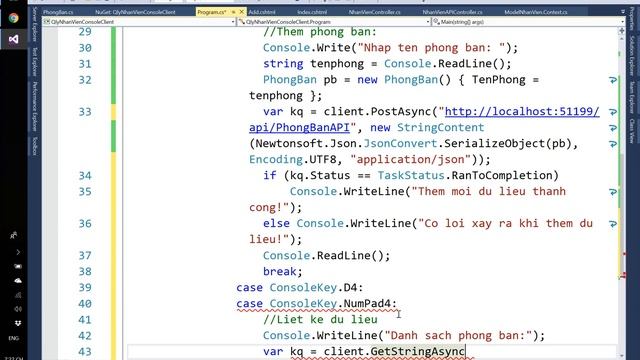
Task: Follow the http://localhost:51199/ link
Action: (x=522, y=111)
